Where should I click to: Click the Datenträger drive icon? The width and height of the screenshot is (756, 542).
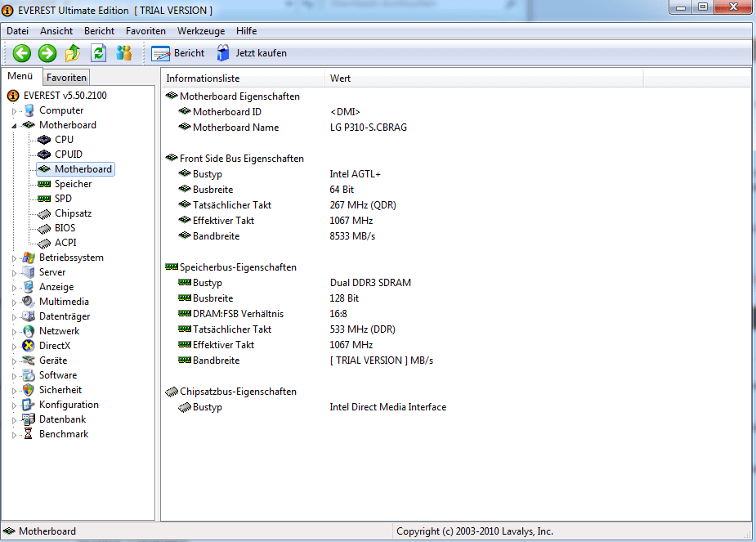coord(29,316)
